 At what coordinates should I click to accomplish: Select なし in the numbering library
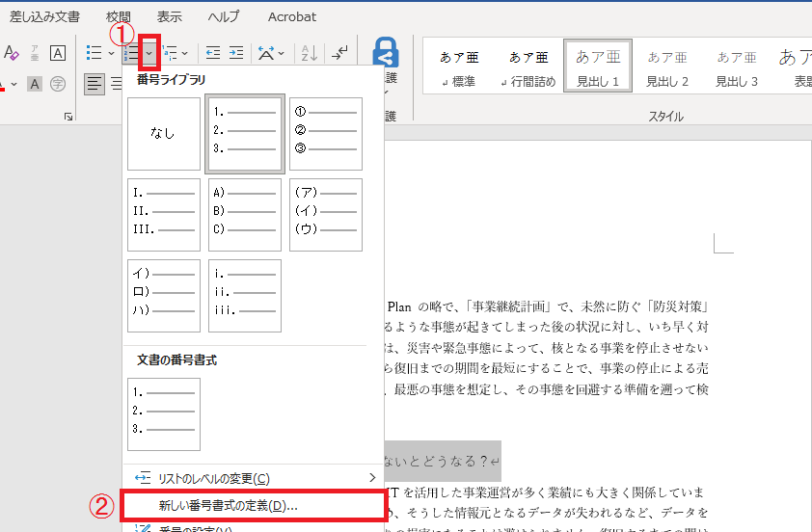click(164, 134)
